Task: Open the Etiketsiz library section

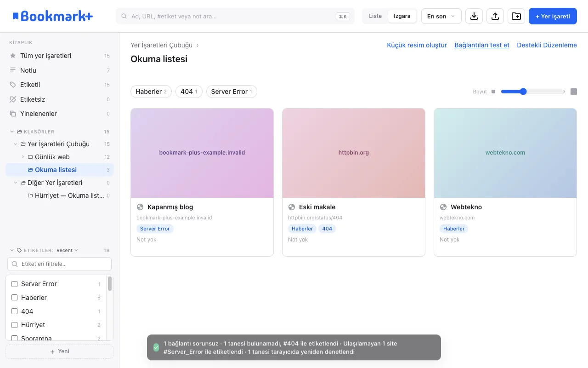Action: (59, 99)
